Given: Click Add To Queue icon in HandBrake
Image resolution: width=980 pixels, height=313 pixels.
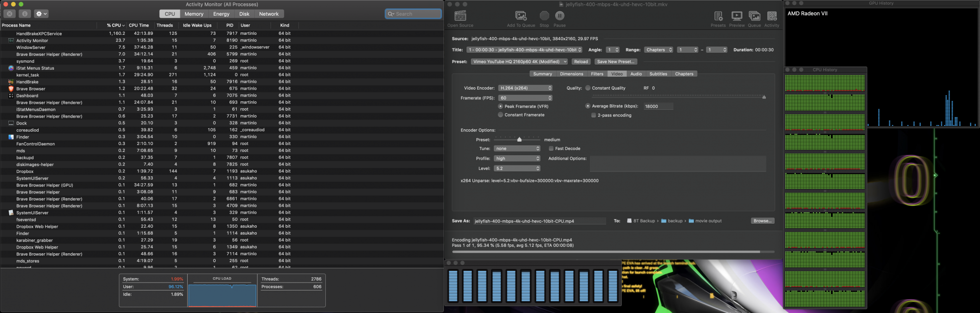Looking at the screenshot, I should [521, 16].
